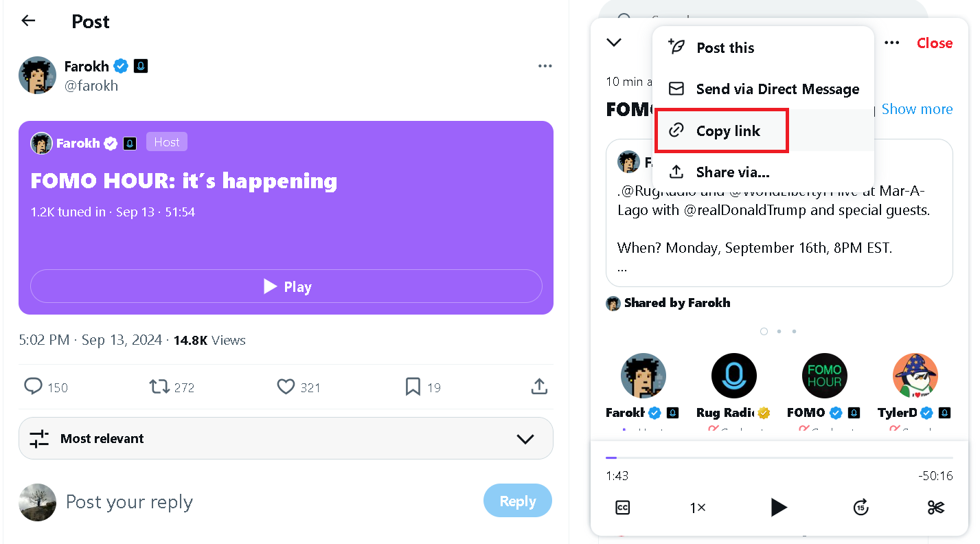Image resolution: width=980 pixels, height=544 pixels.
Task: Click the Post your reply field
Action: point(206,502)
